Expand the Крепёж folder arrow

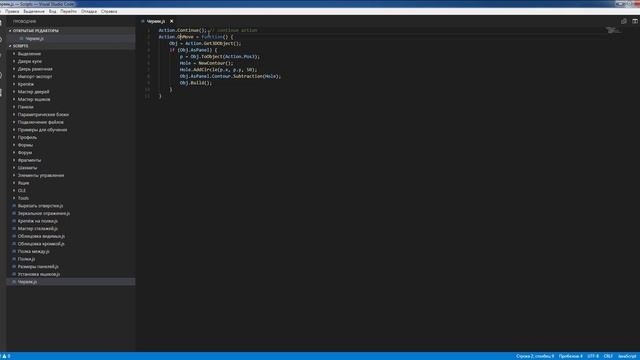(14, 84)
